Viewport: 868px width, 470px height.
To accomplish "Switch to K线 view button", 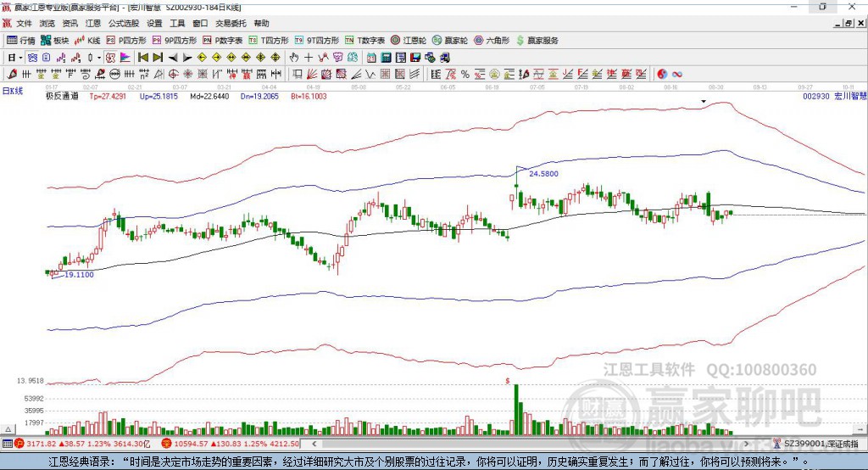I will pos(87,41).
